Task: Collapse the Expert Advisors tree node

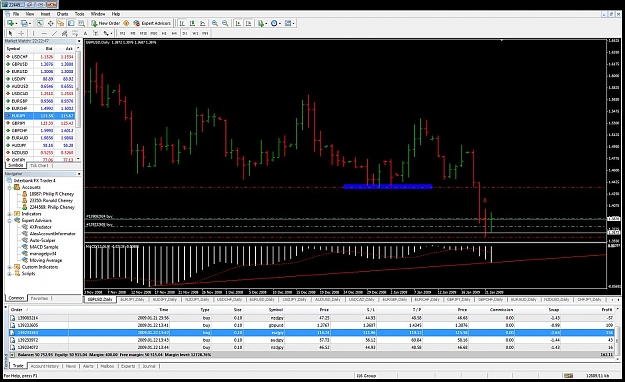Action: coord(10,220)
